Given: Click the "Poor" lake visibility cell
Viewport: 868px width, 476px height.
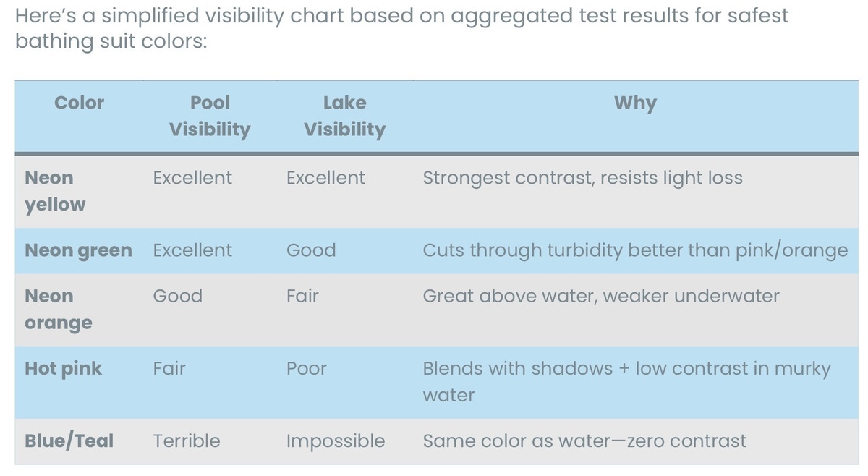Looking at the screenshot, I should tap(307, 368).
